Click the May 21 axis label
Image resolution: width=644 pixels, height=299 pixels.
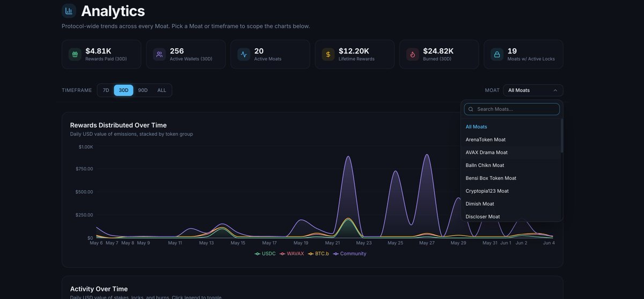pos(332,243)
